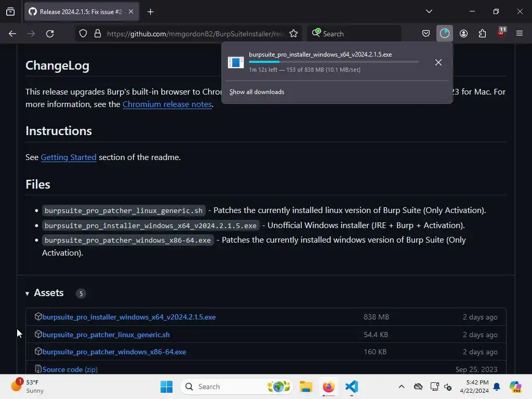Click the taskbar Search box

click(236, 387)
